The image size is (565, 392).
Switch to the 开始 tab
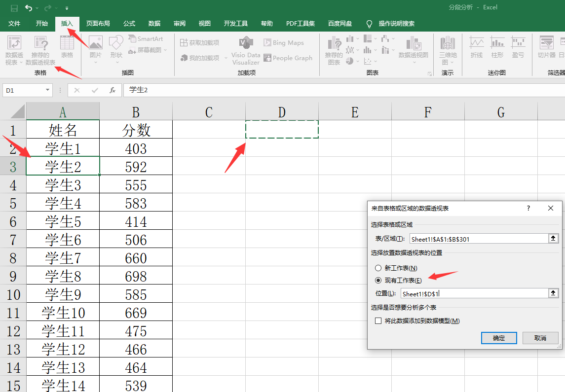pyautogui.click(x=42, y=23)
